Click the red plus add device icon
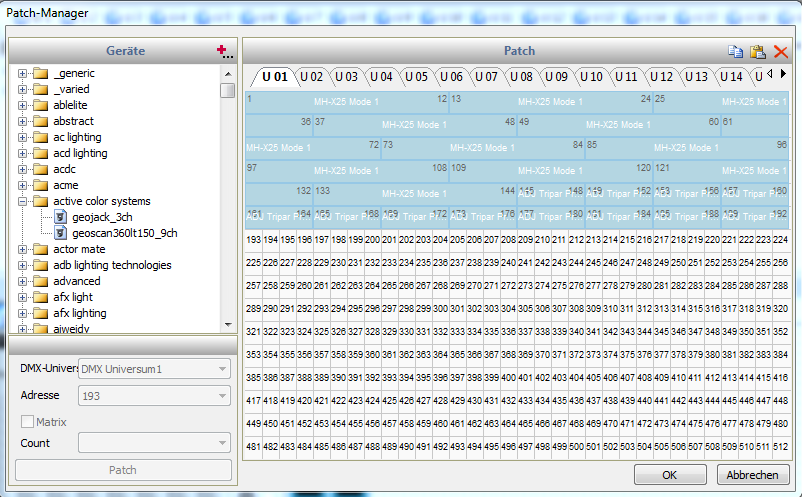The image size is (802, 497). pos(224,51)
